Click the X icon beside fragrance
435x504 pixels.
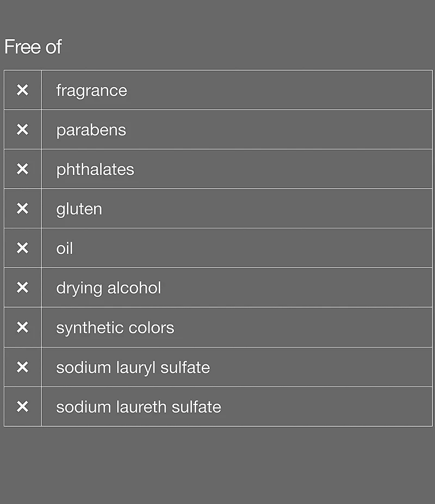click(x=22, y=90)
